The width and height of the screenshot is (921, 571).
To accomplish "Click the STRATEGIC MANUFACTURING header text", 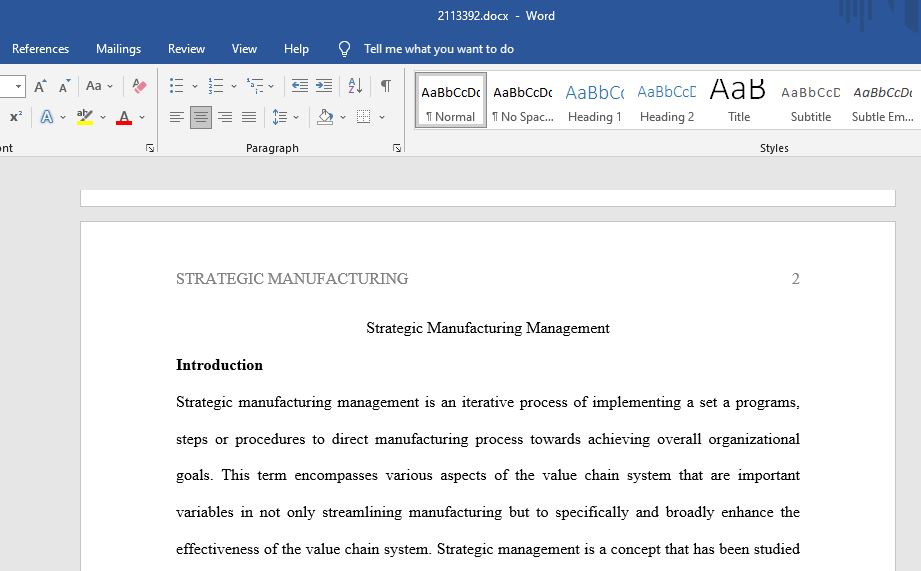I will [292, 278].
